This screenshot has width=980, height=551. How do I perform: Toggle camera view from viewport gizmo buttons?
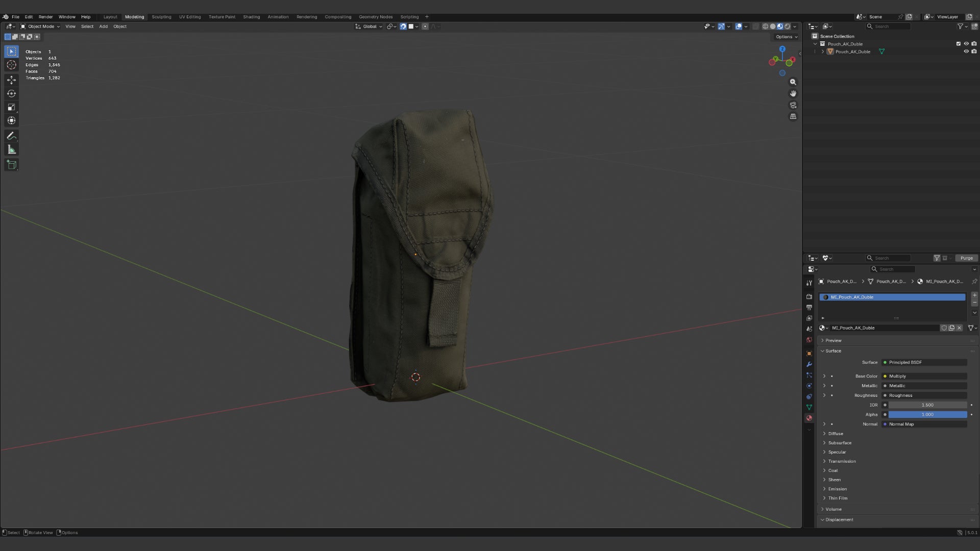(793, 105)
